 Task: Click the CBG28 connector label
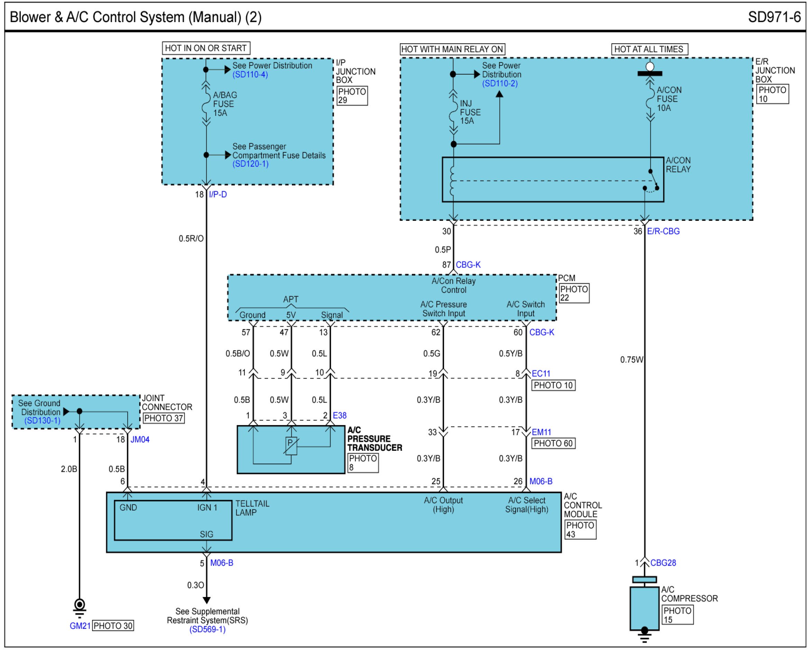[663, 563]
